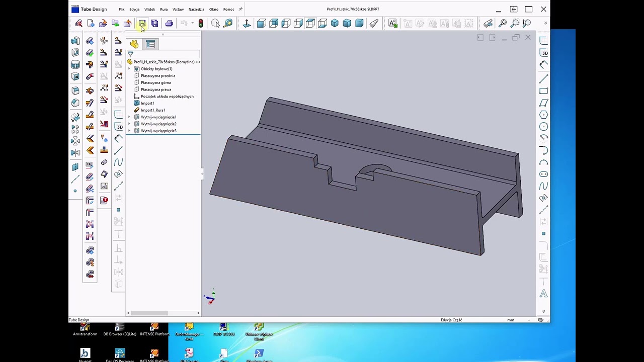Click the Print icon
This screenshot has height=362, width=644.
[169, 23]
